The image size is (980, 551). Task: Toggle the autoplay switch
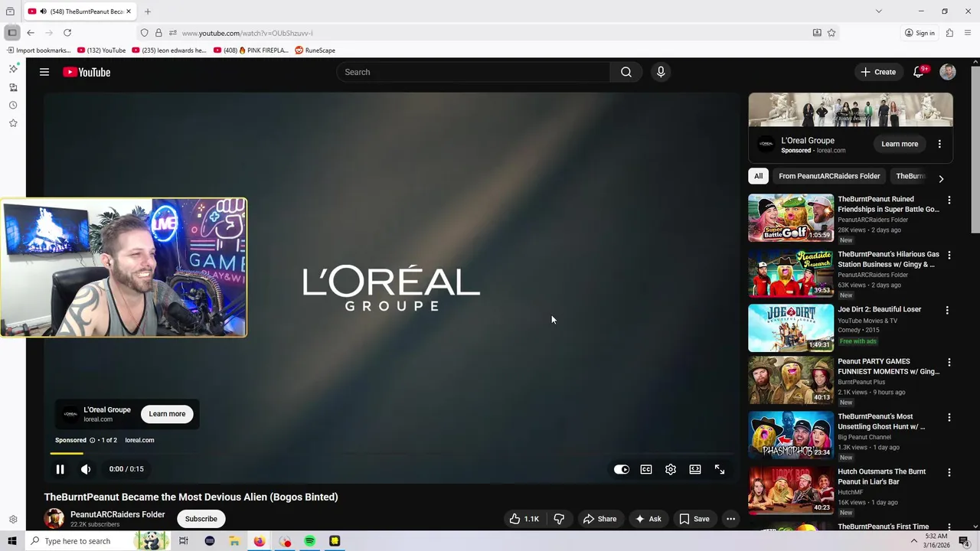pyautogui.click(x=622, y=470)
